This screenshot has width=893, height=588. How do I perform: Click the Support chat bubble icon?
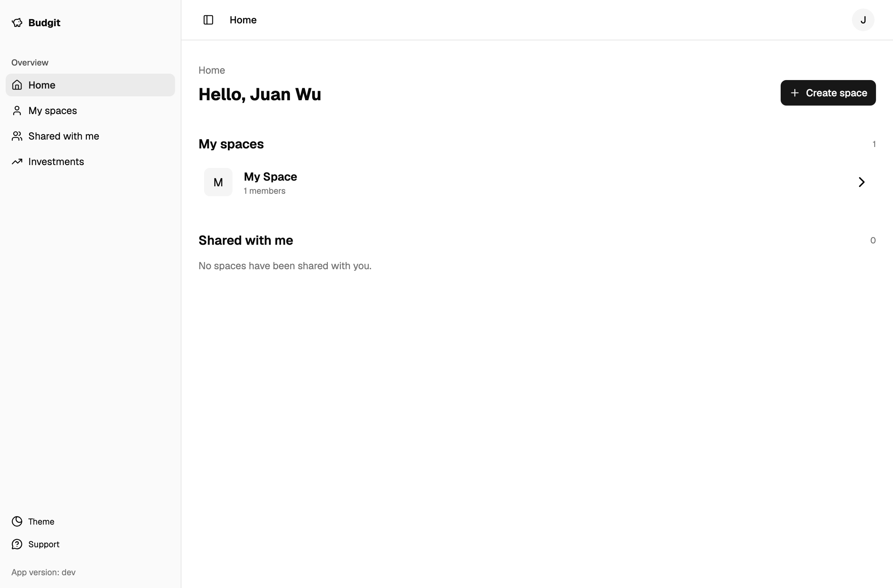pos(17,544)
